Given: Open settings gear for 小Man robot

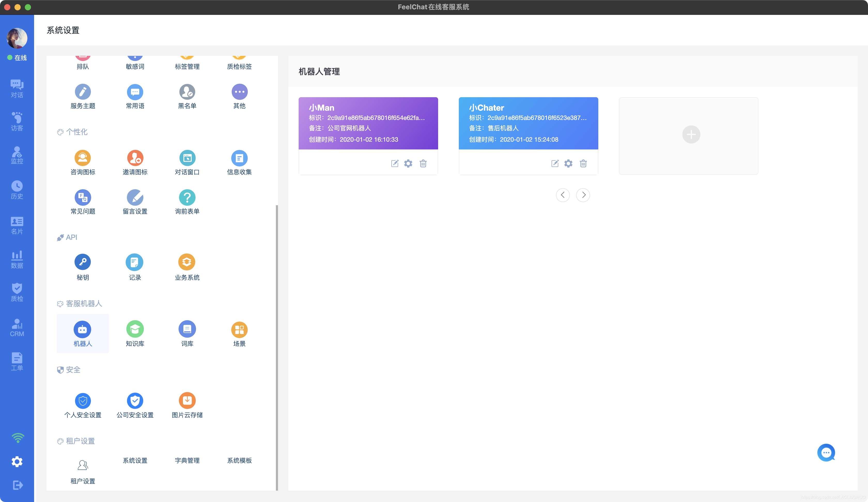Looking at the screenshot, I should tap(408, 163).
